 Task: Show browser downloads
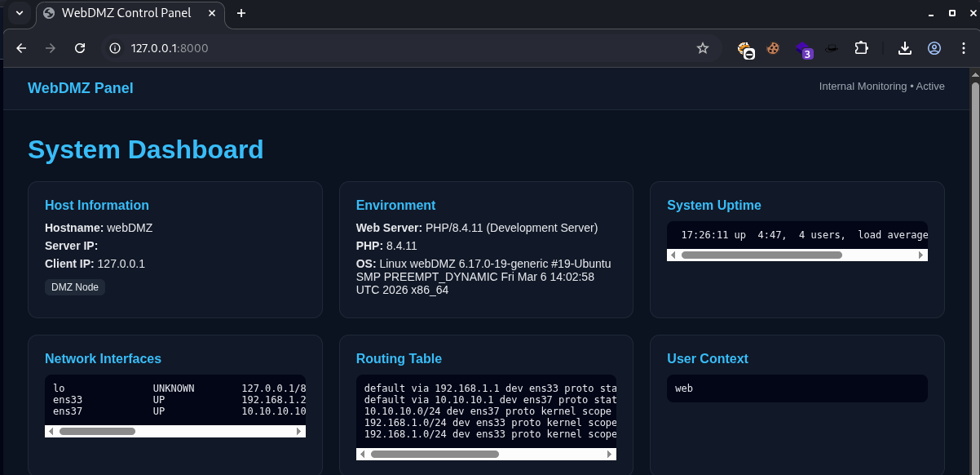(904, 48)
